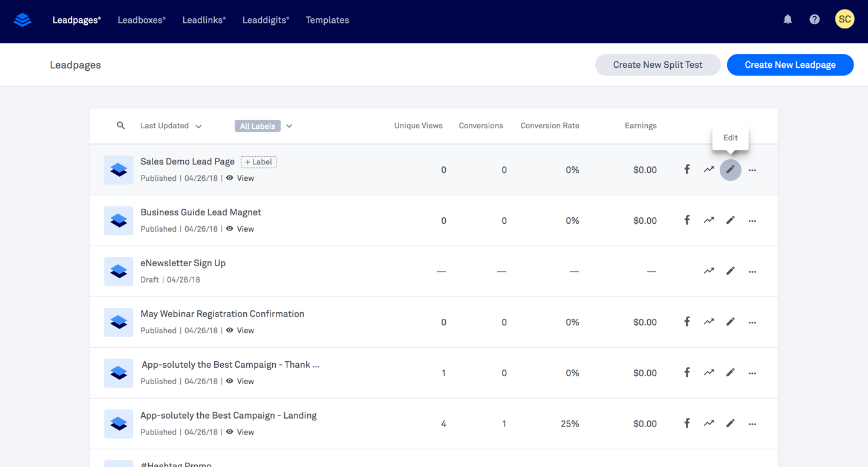Click the Conversions column header
Image resolution: width=868 pixels, height=467 pixels.
tap(481, 126)
